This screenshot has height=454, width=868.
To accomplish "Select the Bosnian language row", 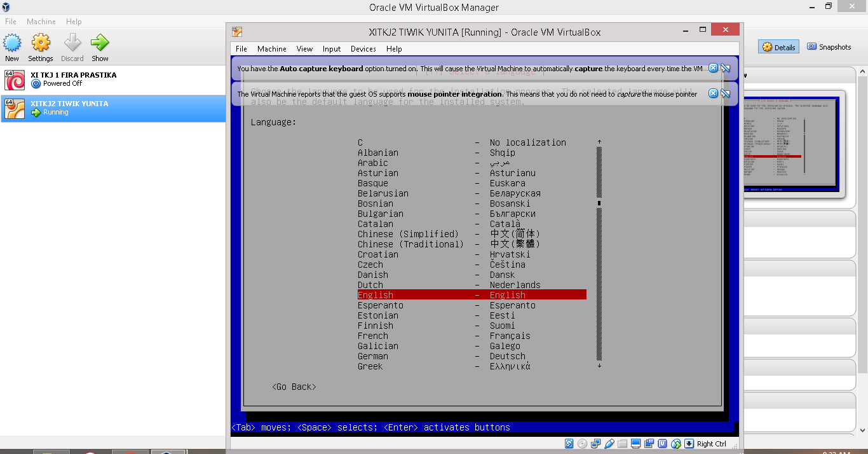I will tap(472, 203).
